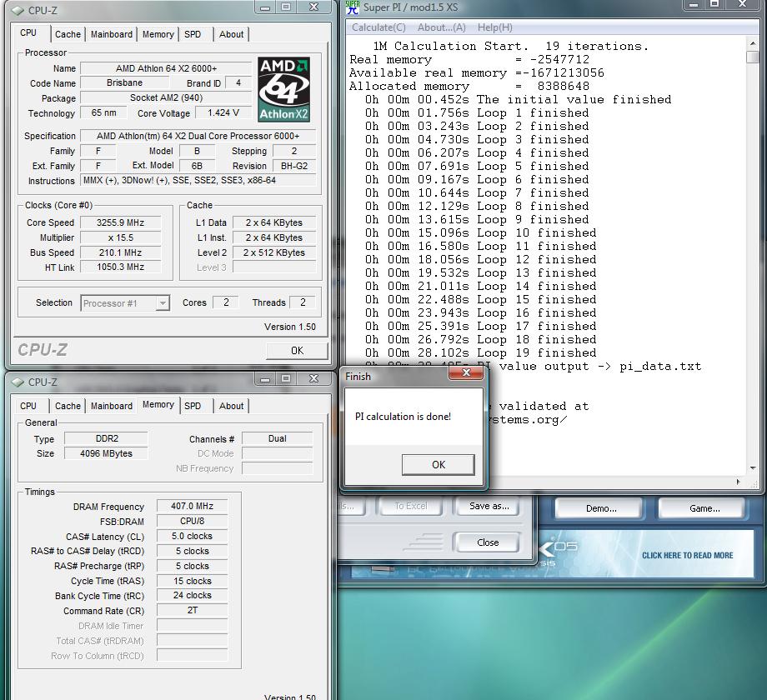Click the Cycle Time (tRAS) value 15 clocks
Screen dimensions: 767x700
(193, 581)
